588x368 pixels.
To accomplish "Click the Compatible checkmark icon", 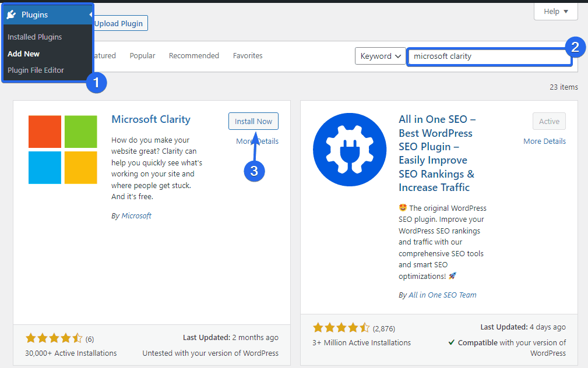I will pos(452,342).
